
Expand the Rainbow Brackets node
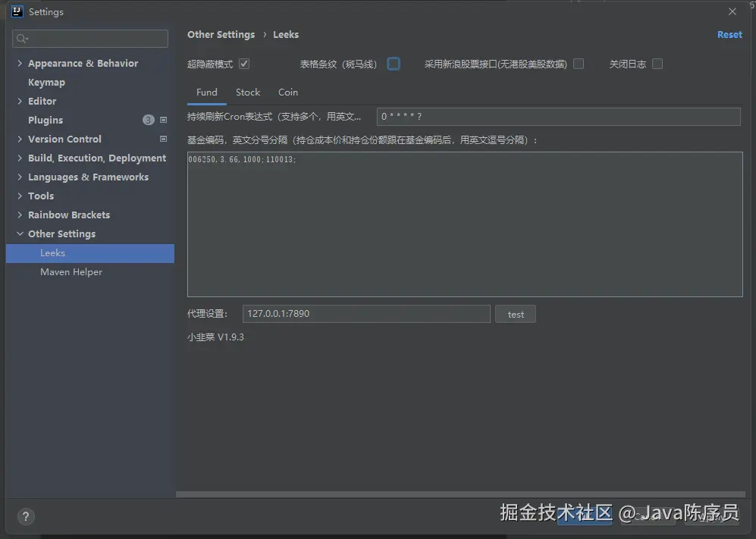[20, 215]
